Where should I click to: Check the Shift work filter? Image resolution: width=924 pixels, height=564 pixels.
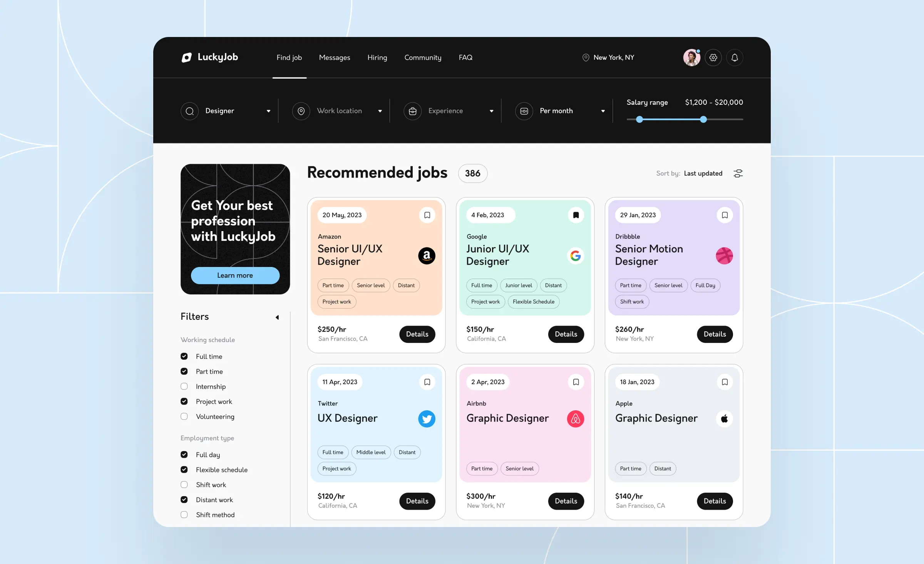coord(184,485)
